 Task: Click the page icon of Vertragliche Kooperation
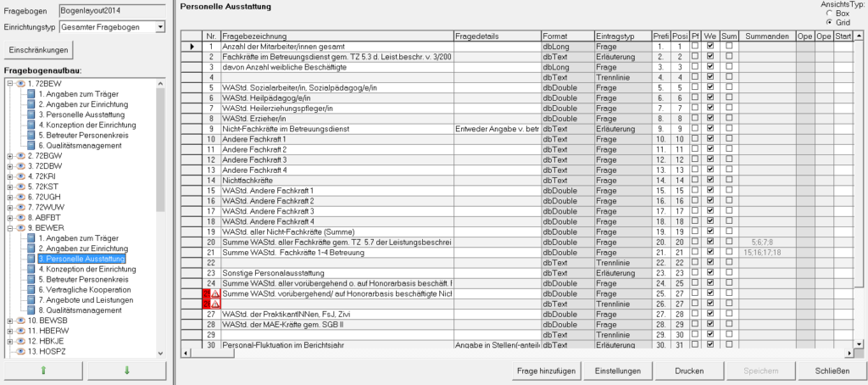[x=31, y=289]
